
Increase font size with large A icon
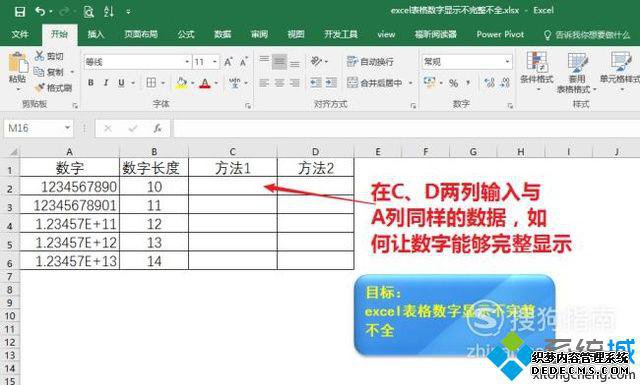[x=228, y=62]
